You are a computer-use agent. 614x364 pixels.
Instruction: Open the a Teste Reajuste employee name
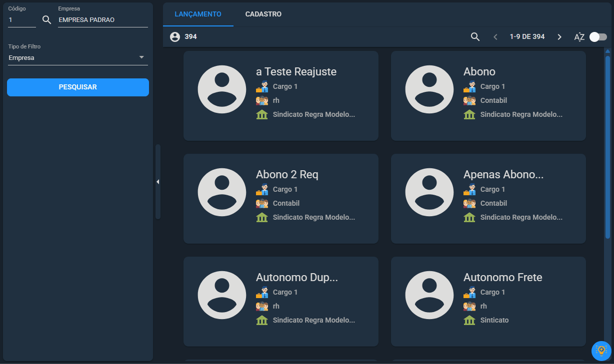coord(296,71)
